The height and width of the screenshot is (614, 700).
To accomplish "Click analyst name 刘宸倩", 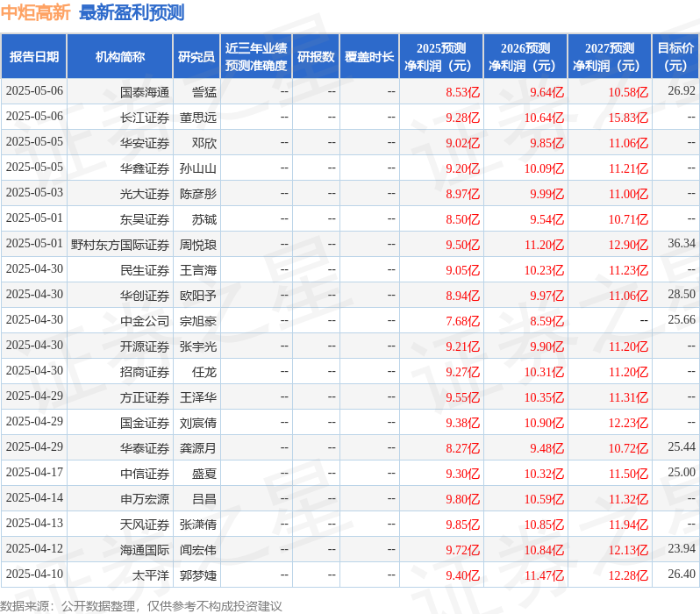I will coord(198,423).
